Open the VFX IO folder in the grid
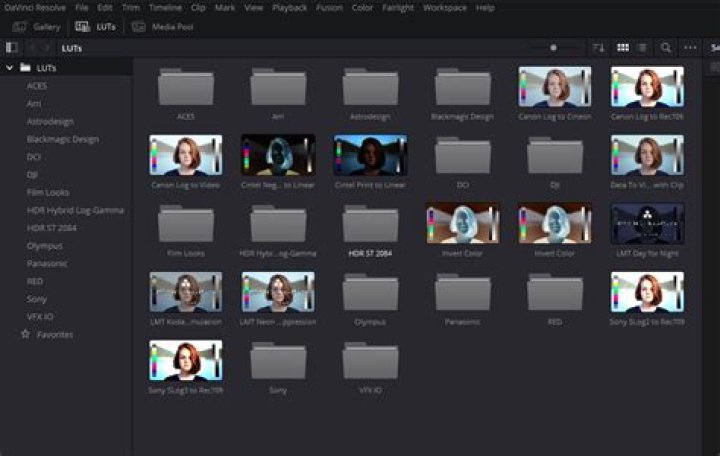 coord(371,360)
